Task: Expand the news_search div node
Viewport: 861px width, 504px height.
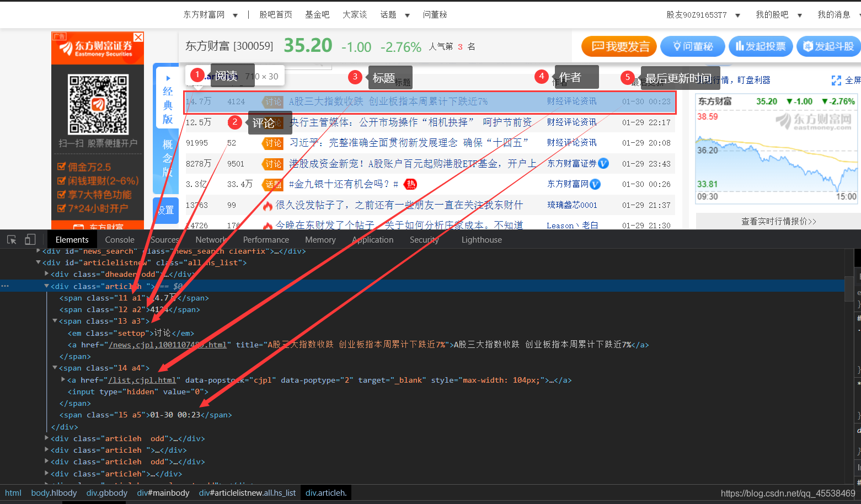Action: pos(38,251)
